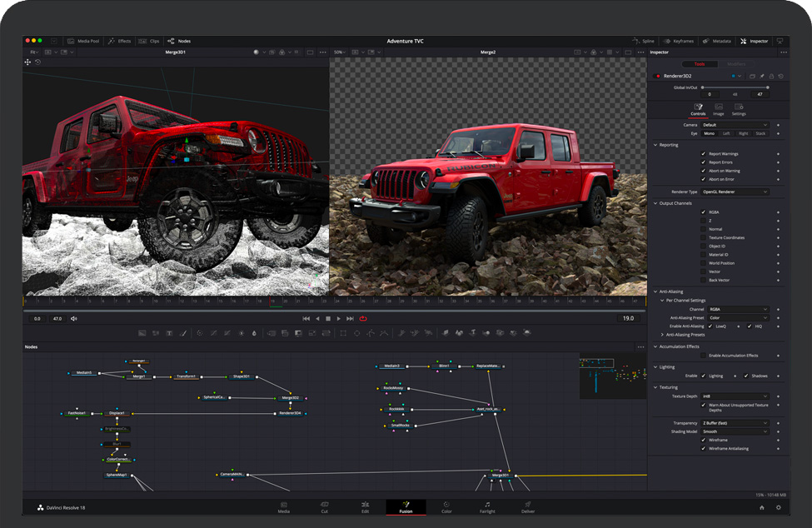Mute audio with the speaker icon
The width and height of the screenshot is (812, 528).
click(x=74, y=318)
